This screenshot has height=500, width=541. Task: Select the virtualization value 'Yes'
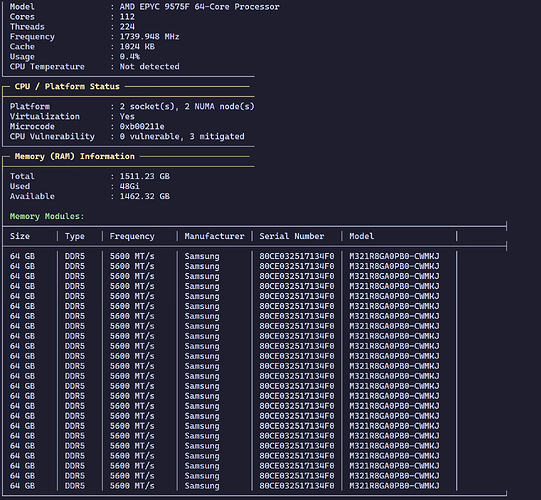(127, 116)
